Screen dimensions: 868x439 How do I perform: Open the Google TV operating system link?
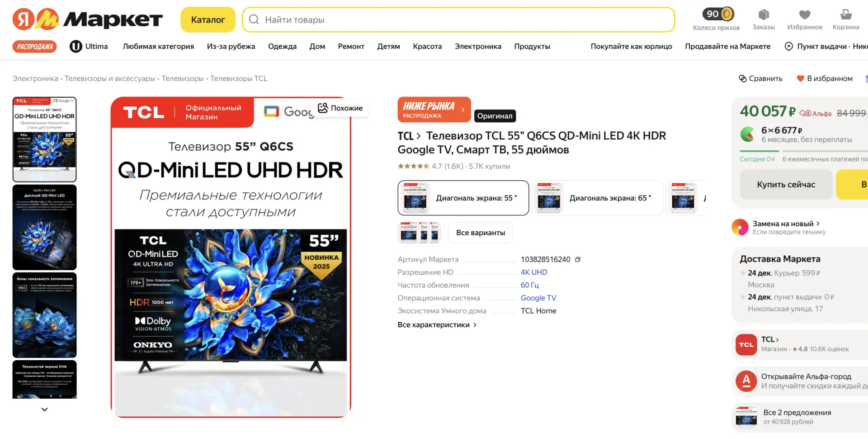coord(538,298)
